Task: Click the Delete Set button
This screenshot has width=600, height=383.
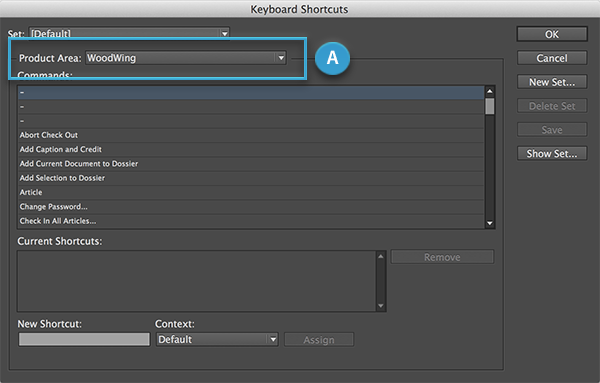Action: click(x=552, y=106)
